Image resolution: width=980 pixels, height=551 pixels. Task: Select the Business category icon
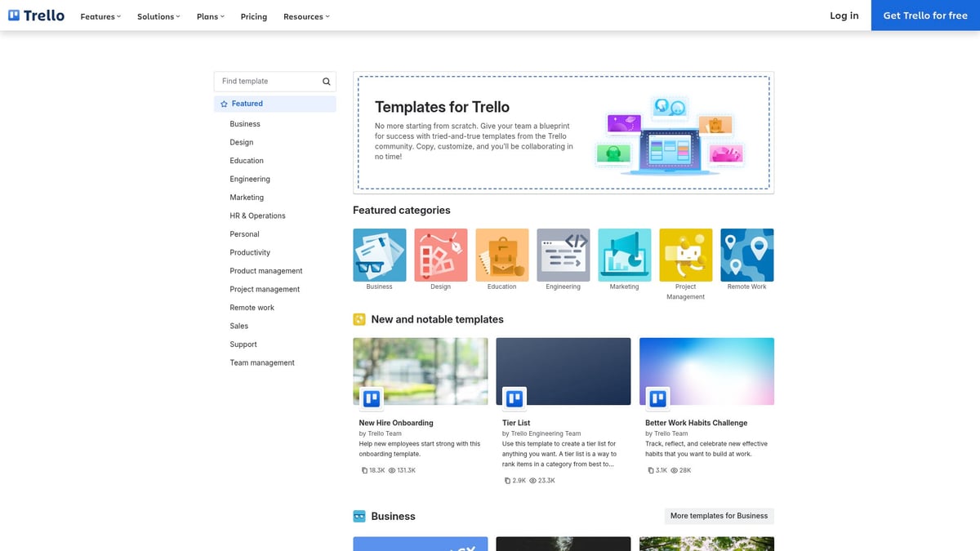click(379, 253)
